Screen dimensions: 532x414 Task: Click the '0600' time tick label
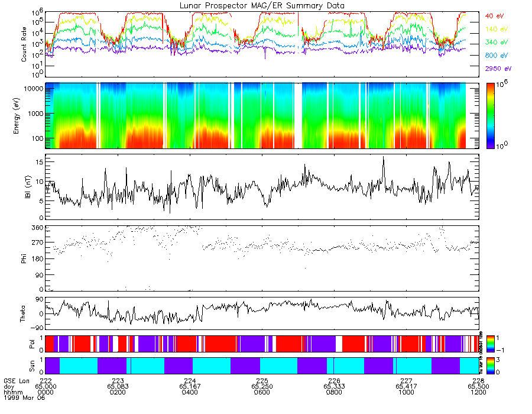pos(262,392)
